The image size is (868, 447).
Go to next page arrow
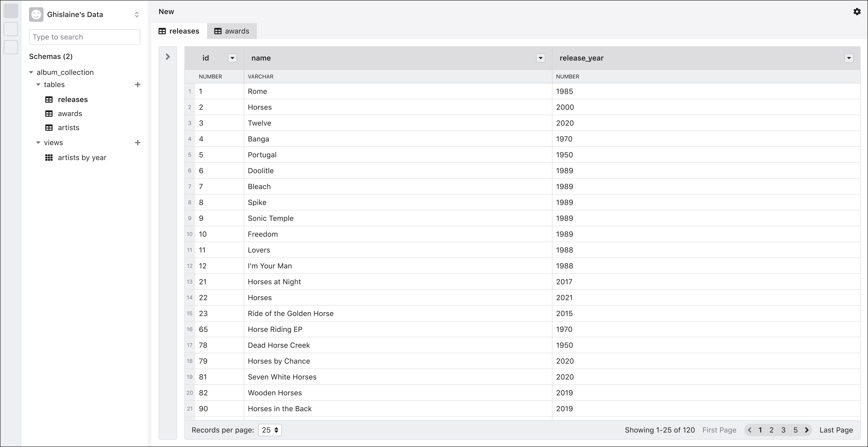click(807, 430)
